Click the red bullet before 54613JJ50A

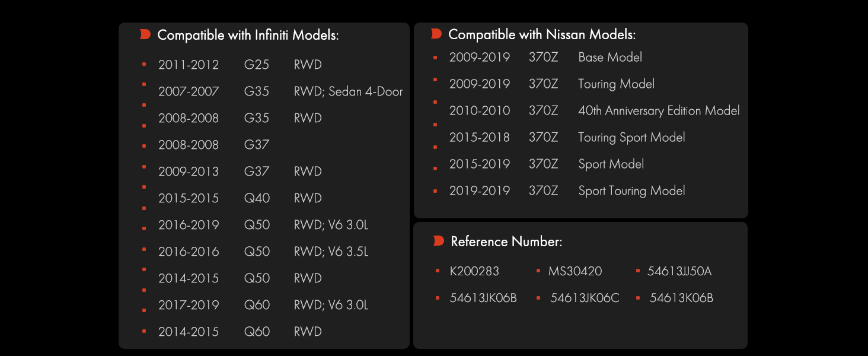pyautogui.click(x=637, y=271)
